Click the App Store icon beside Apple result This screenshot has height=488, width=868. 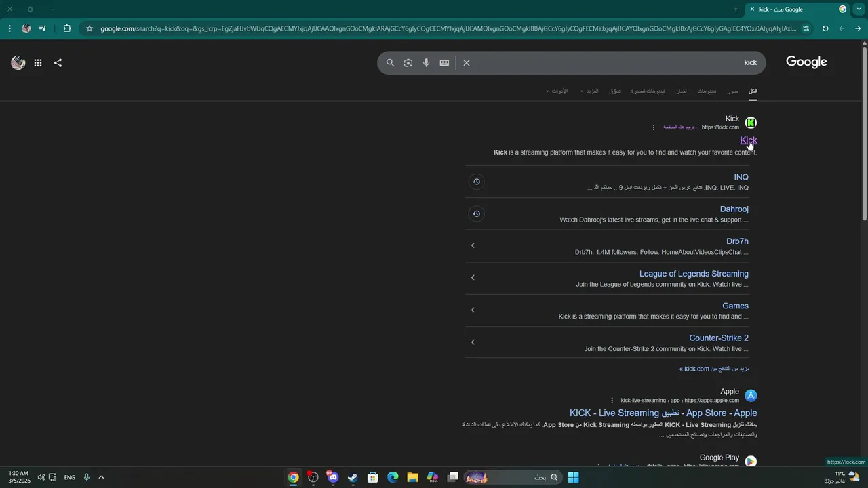(x=751, y=396)
